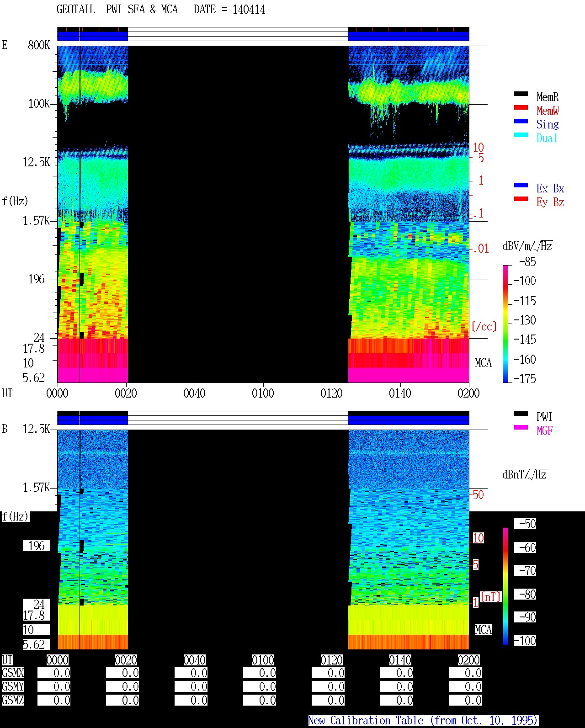Viewport: 585px width, 728px height.
Task: Click the GSMZ value under 0200
Action: [x=465, y=701]
